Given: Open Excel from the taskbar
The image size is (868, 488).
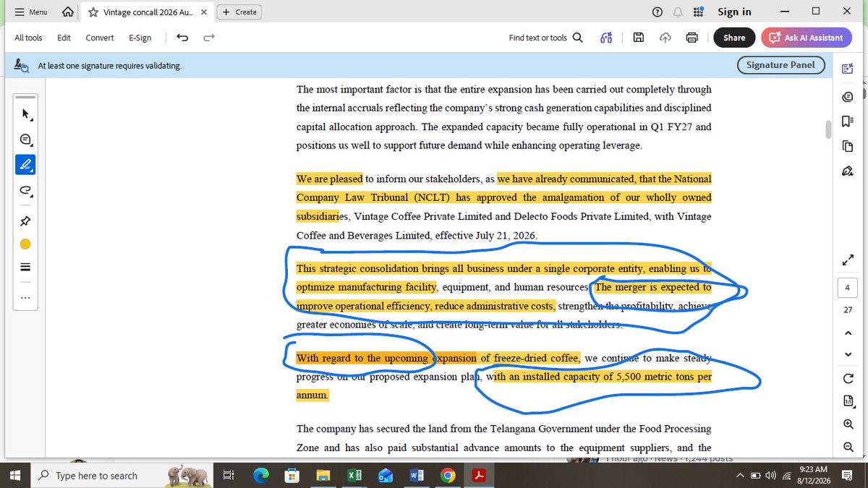Looking at the screenshot, I should point(354,476).
